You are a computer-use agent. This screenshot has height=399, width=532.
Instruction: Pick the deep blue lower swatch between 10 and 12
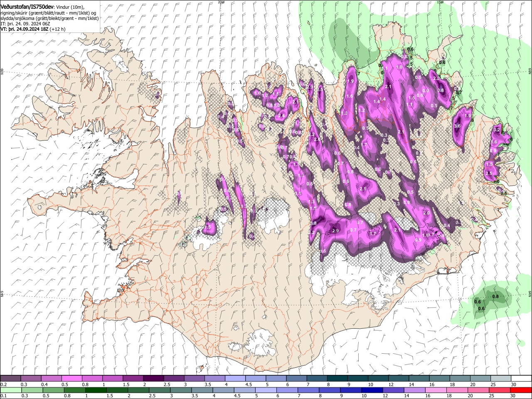(x=372, y=390)
